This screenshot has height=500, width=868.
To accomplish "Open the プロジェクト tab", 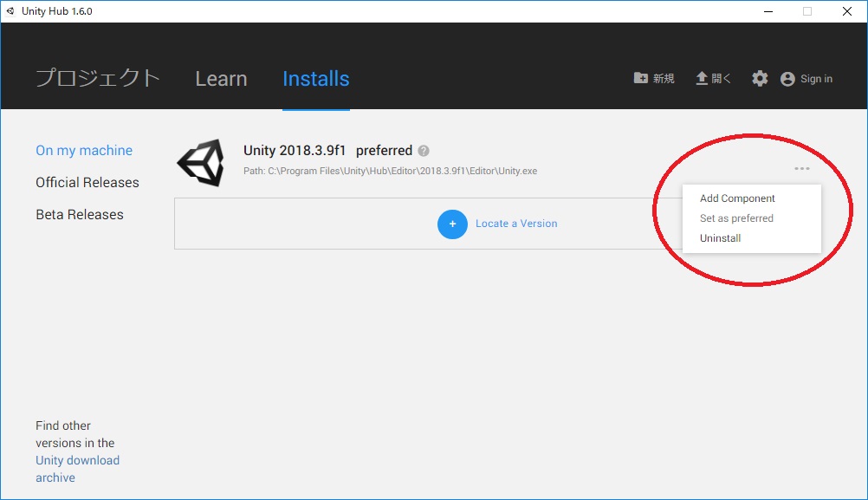I will (x=98, y=78).
